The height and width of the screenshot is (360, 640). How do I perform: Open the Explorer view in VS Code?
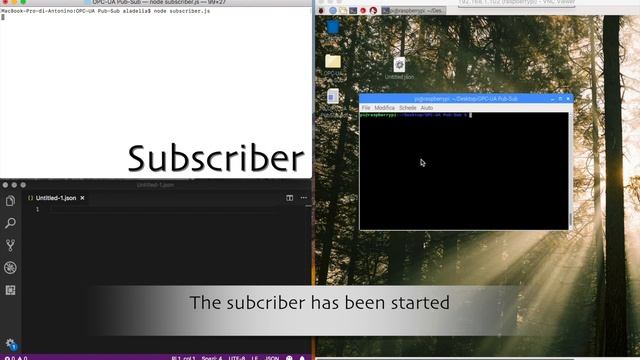tap(10, 201)
